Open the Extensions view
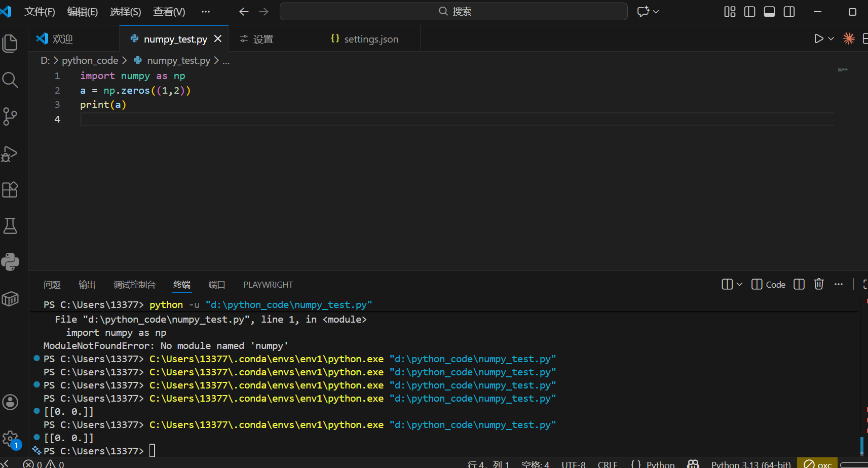Viewport: 868px width, 468px height. [x=10, y=189]
